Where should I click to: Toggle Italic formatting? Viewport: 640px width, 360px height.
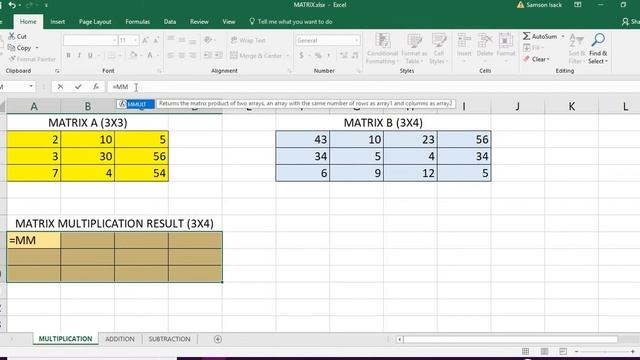pyautogui.click(x=79, y=55)
